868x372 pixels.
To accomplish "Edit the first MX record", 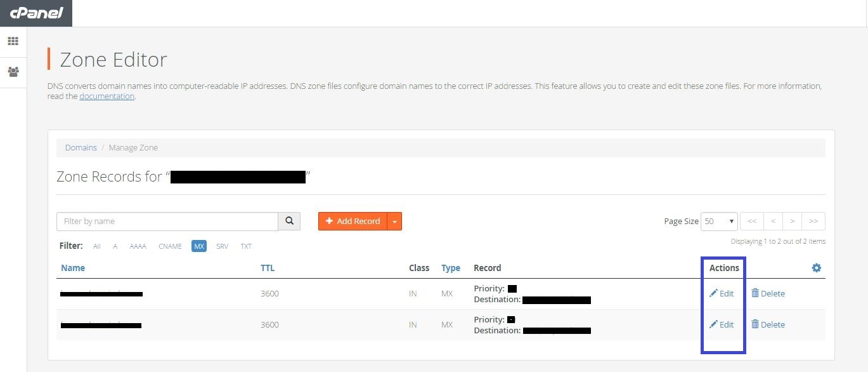I will tap(722, 293).
